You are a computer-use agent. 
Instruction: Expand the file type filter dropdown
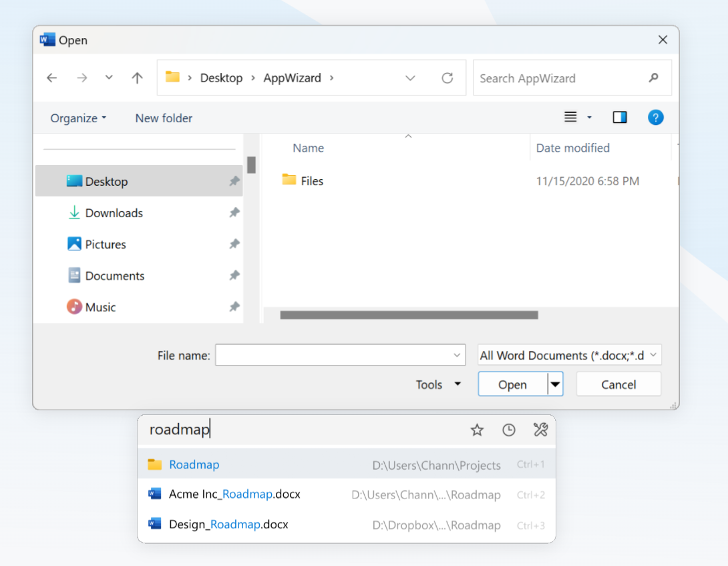[x=653, y=356]
